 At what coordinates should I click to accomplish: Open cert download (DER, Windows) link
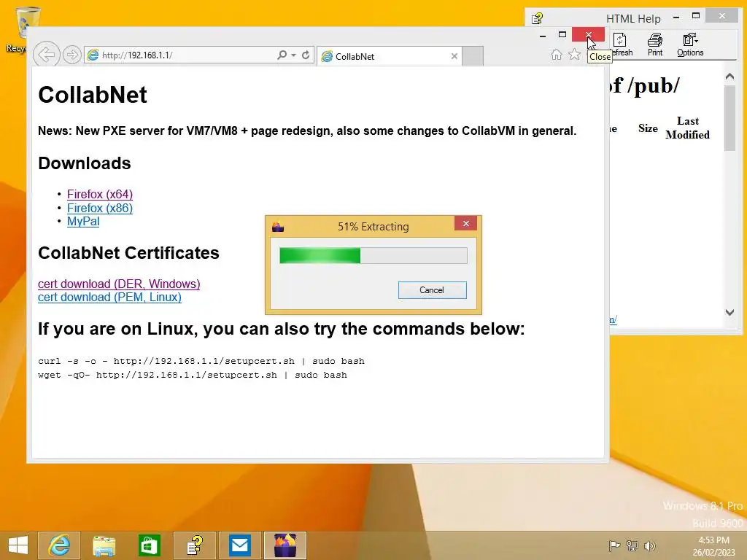tap(119, 284)
